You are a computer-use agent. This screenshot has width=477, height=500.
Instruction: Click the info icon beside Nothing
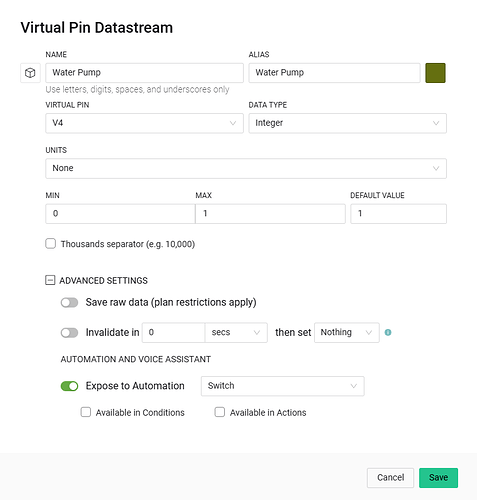[x=388, y=332]
